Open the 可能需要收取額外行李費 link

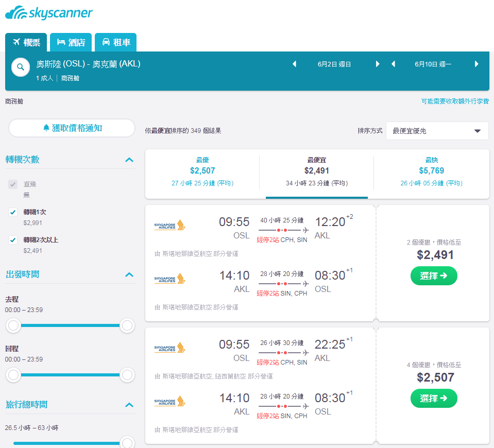point(455,101)
